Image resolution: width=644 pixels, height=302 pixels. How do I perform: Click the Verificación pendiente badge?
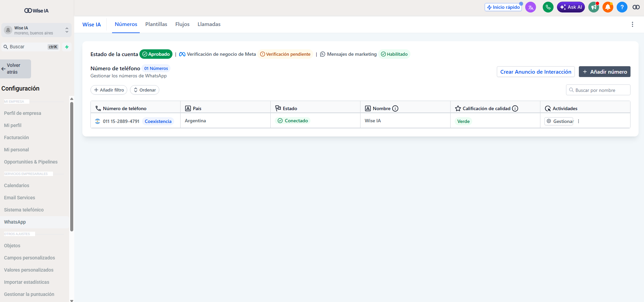(x=285, y=54)
